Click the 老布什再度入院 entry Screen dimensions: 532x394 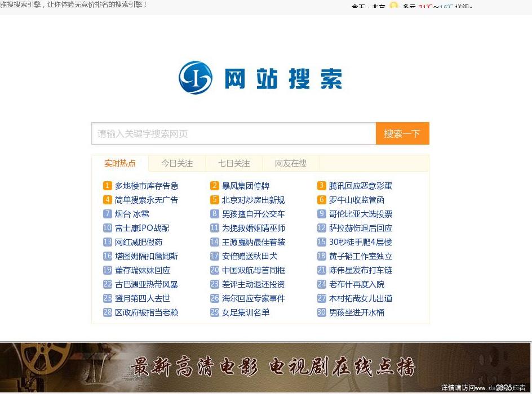click(357, 284)
